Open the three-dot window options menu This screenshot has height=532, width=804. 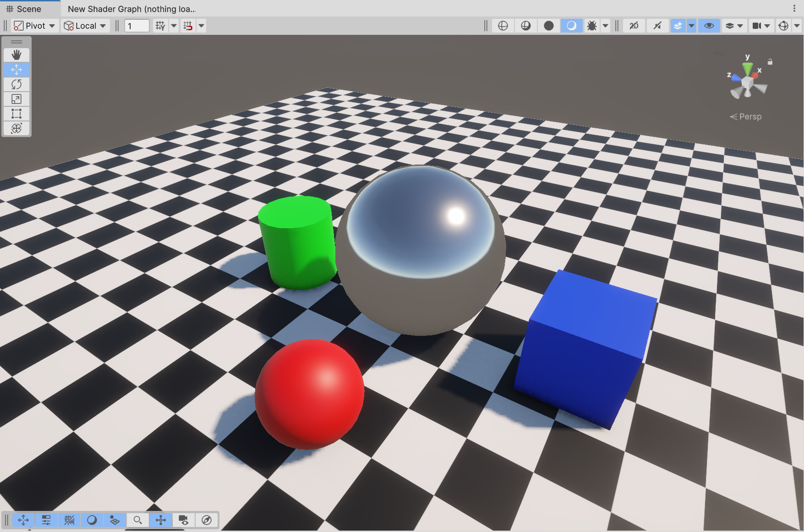point(794,9)
